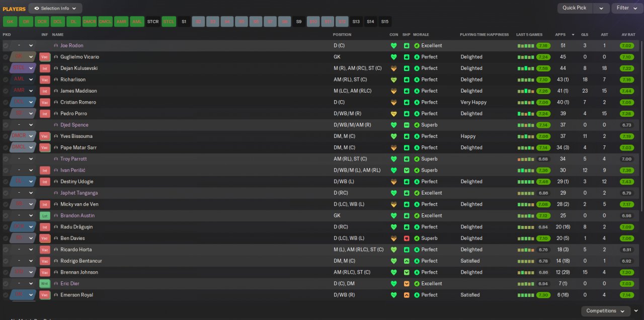Click the profile icon beside Ivan Perišić
The width and height of the screenshot is (644, 320).
56,170
